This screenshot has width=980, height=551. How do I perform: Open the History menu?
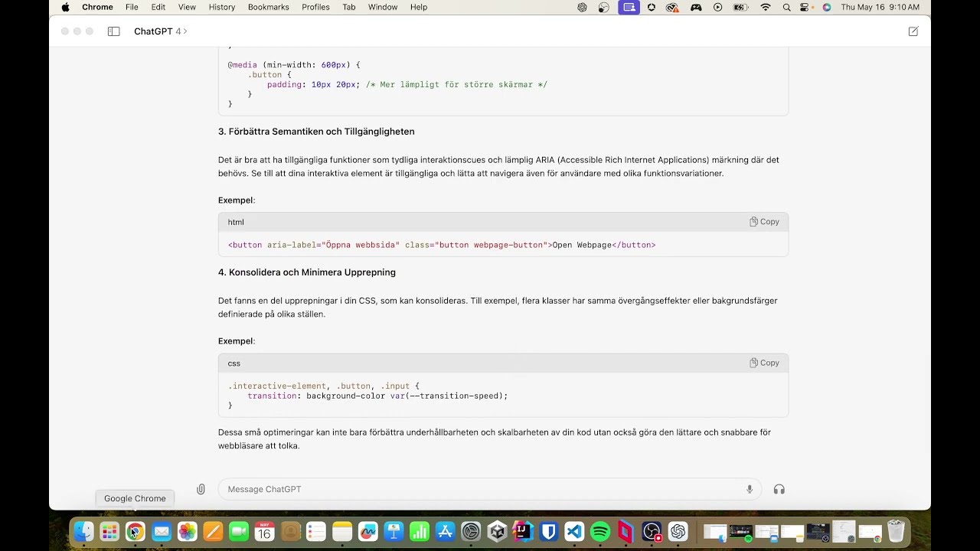click(222, 7)
